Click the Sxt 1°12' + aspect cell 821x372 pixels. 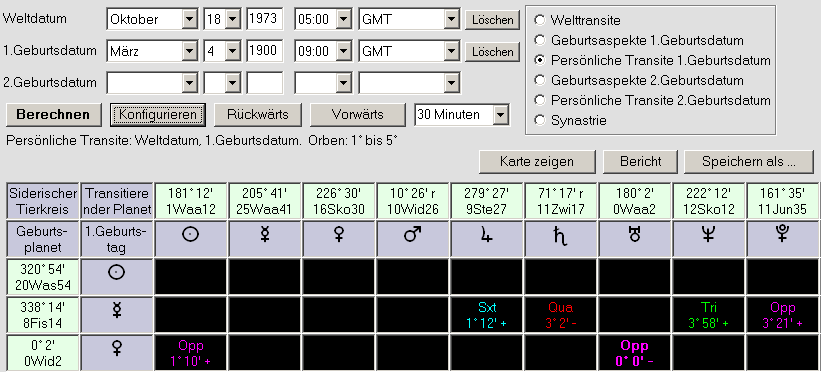click(x=487, y=315)
